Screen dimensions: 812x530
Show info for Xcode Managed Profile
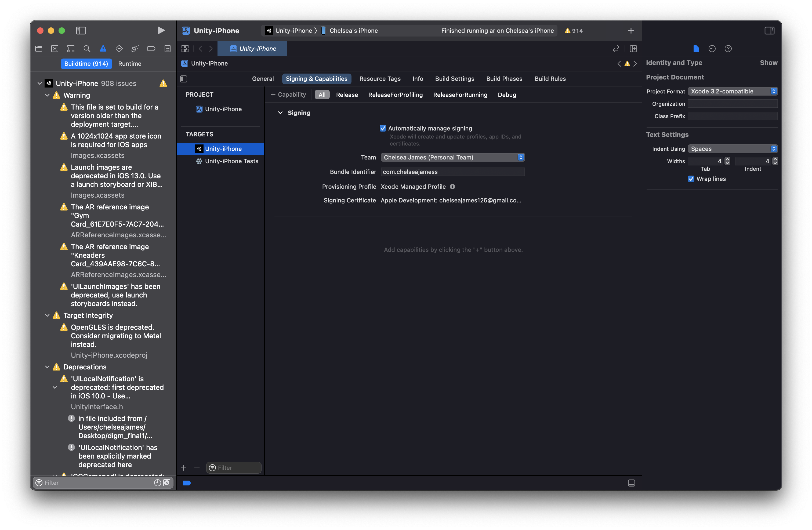452,187
